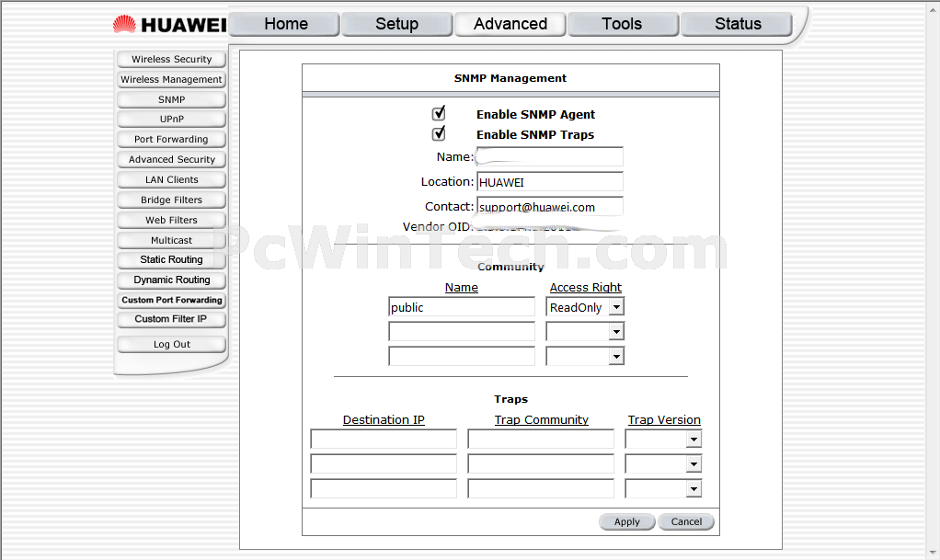The image size is (940, 560).
Task: Click the SNMP Management title
Action: pos(510,78)
